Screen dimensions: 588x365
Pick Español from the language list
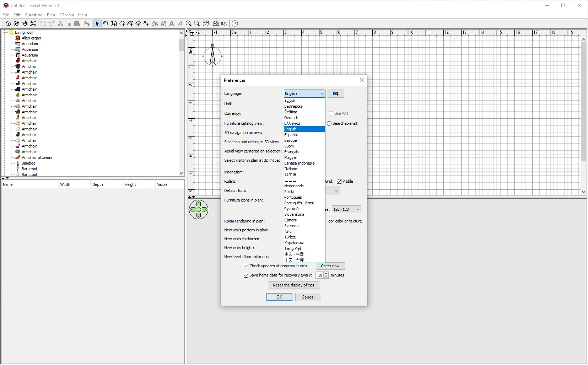pos(304,135)
